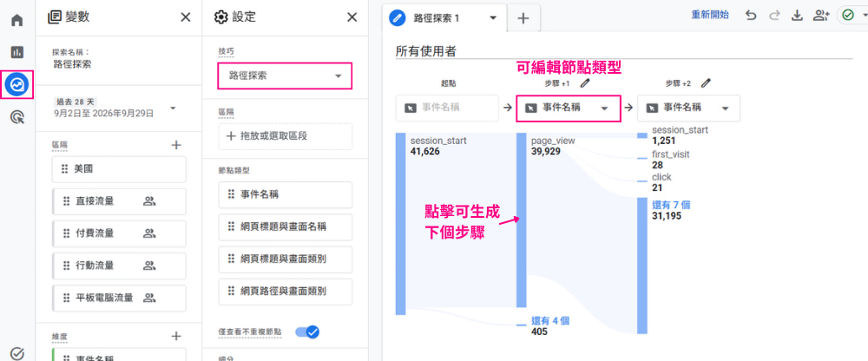Edit step +1 with pencil icon
The width and height of the screenshot is (868, 361).
tap(583, 83)
